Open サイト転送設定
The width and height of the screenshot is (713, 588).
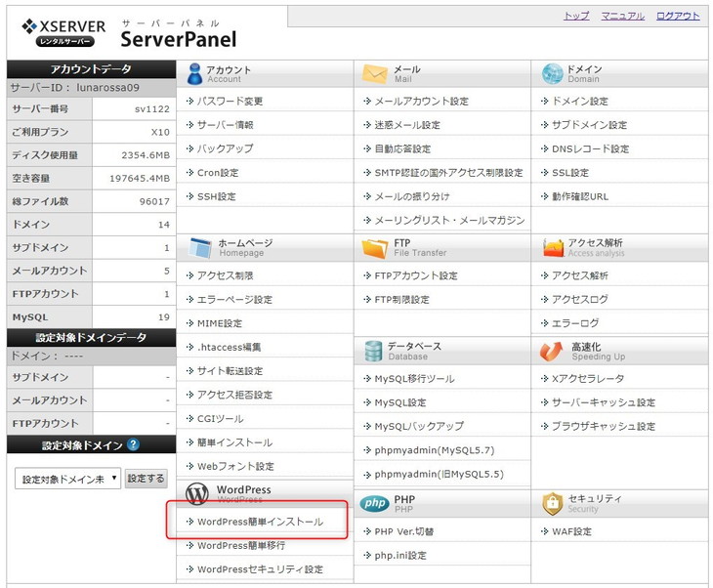[x=230, y=370]
